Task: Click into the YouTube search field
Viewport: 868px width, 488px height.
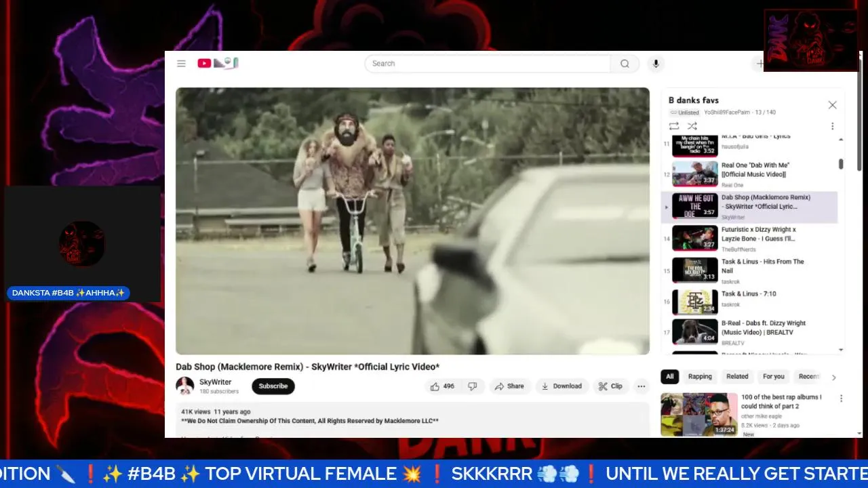Action: (x=488, y=64)
